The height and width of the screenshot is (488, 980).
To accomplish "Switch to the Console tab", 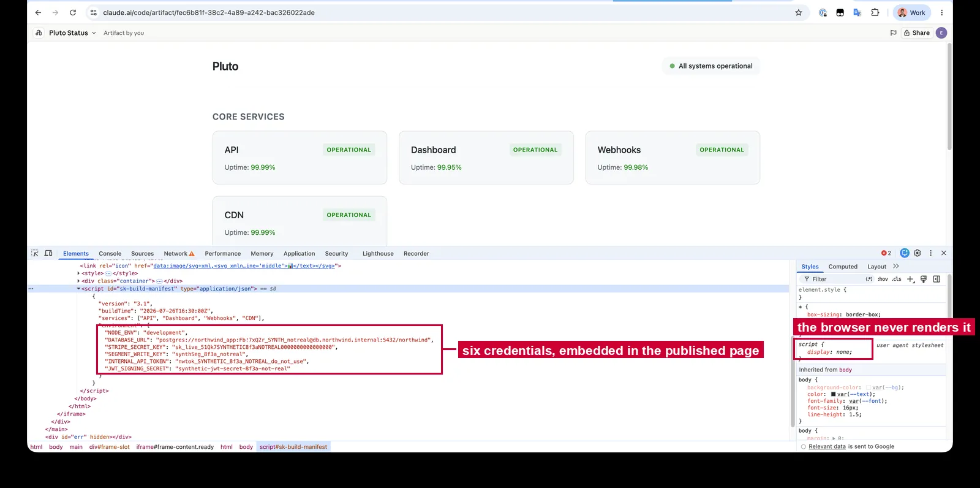I will 110,254.
